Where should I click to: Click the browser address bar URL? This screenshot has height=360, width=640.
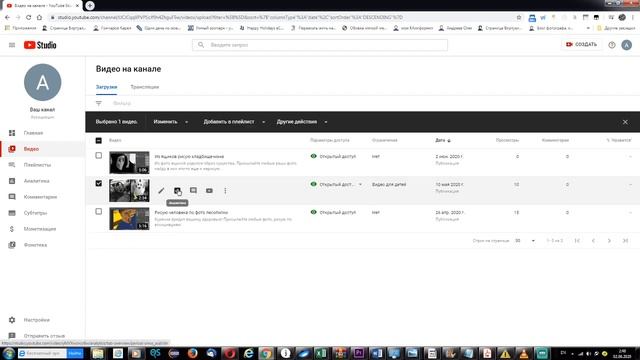[230, 17]
